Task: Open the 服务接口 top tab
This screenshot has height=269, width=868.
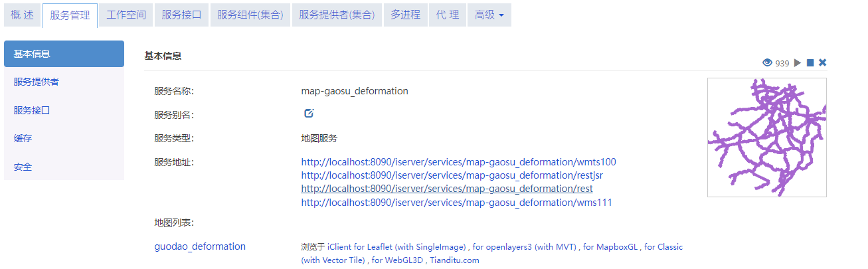Action: [x=181, y=15]
